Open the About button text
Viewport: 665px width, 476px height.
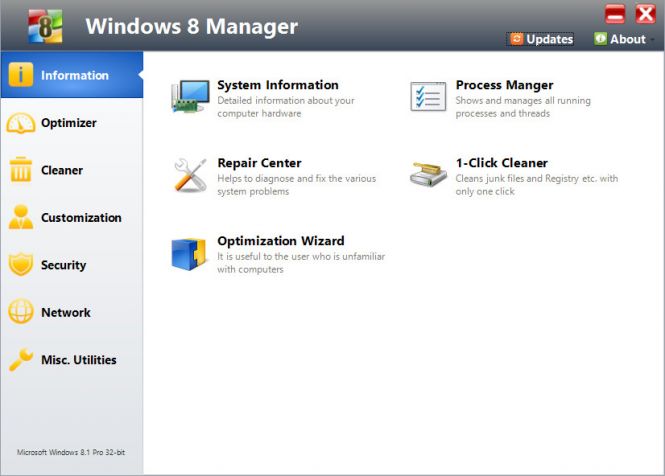pyautogui.click(x=628, y=39)
